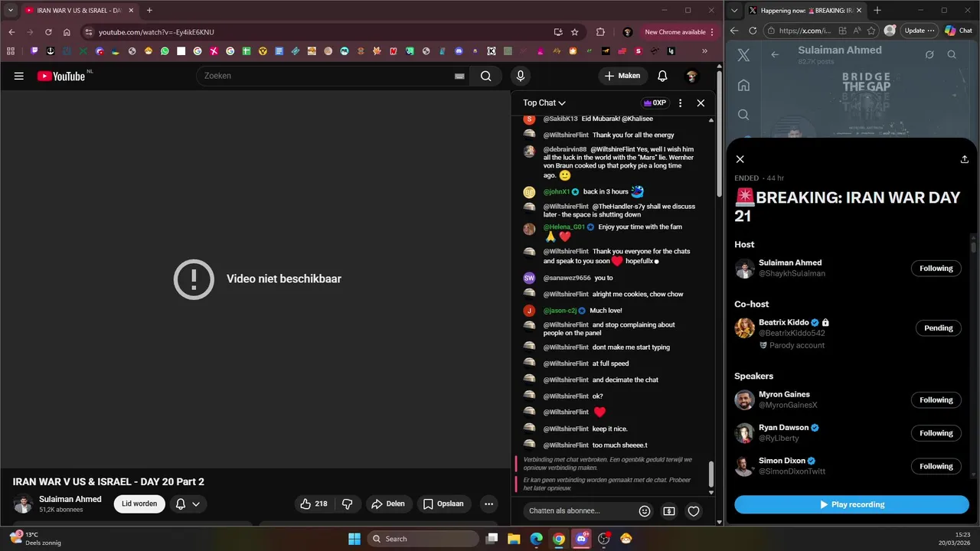
Task: Open a new tab in Chrome
Action: 149,11
